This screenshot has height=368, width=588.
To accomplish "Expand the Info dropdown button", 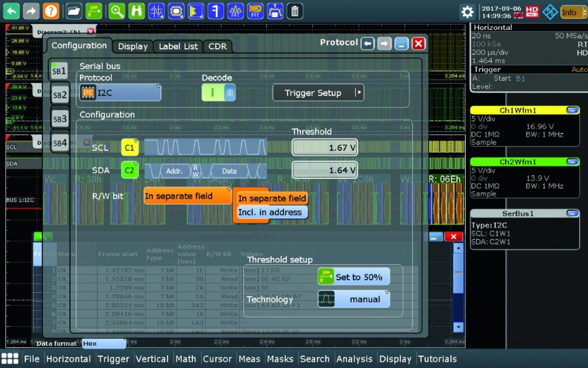I will 573,12.
